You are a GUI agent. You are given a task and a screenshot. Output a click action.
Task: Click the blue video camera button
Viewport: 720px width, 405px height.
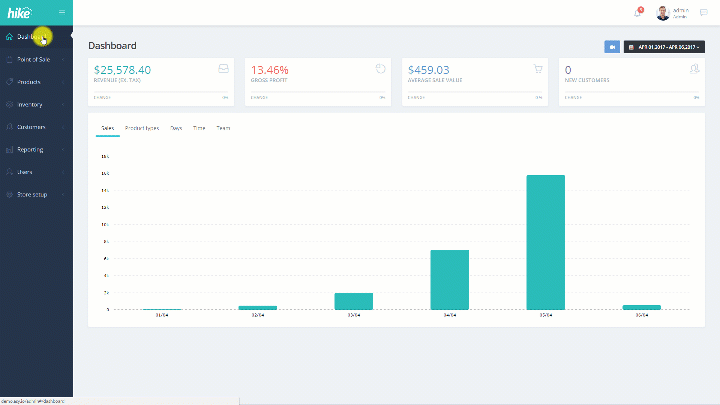point(612,47)
